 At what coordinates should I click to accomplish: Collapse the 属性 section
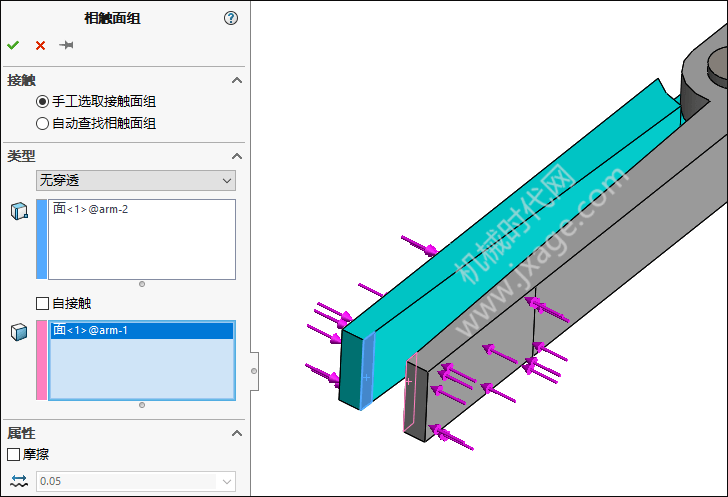(237, 433)
